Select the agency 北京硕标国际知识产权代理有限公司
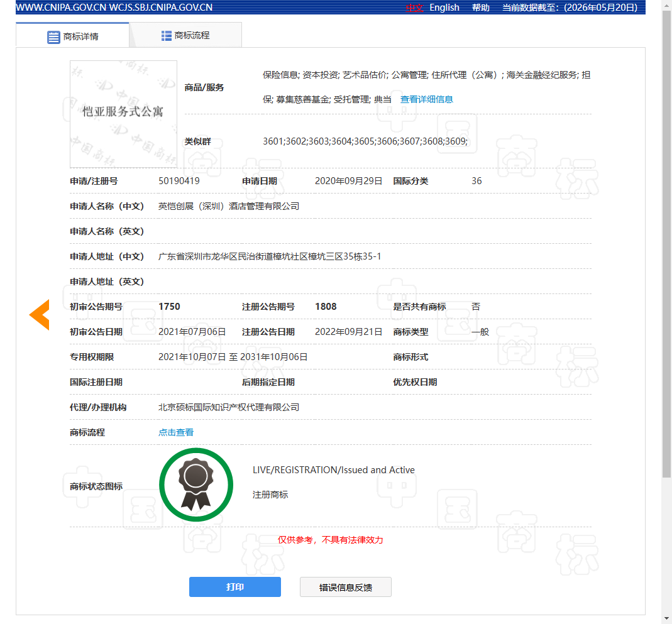672x624 pixels. [229, 407]
